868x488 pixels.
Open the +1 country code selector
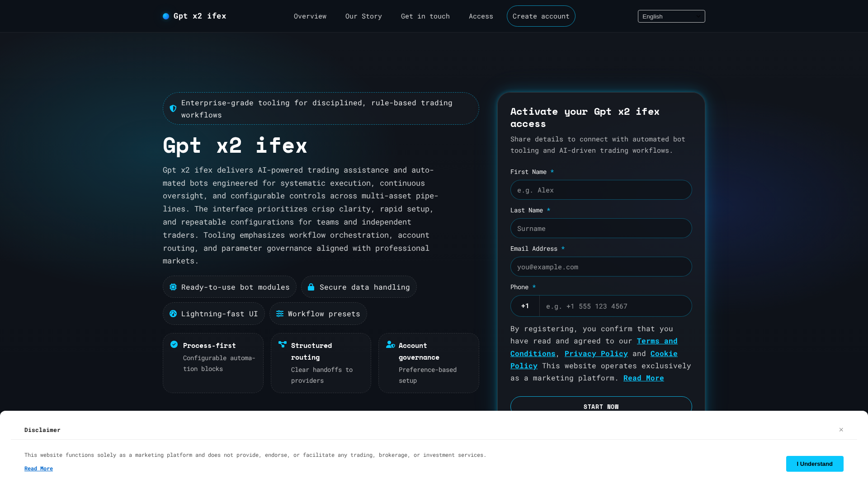[x=525, y=306]
